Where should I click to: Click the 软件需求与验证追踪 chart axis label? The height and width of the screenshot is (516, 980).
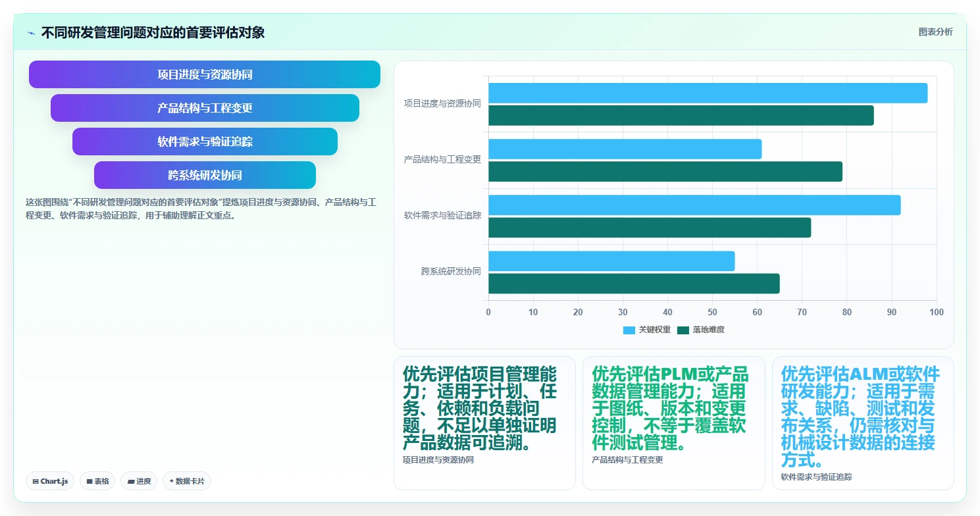tap(442, 215)
